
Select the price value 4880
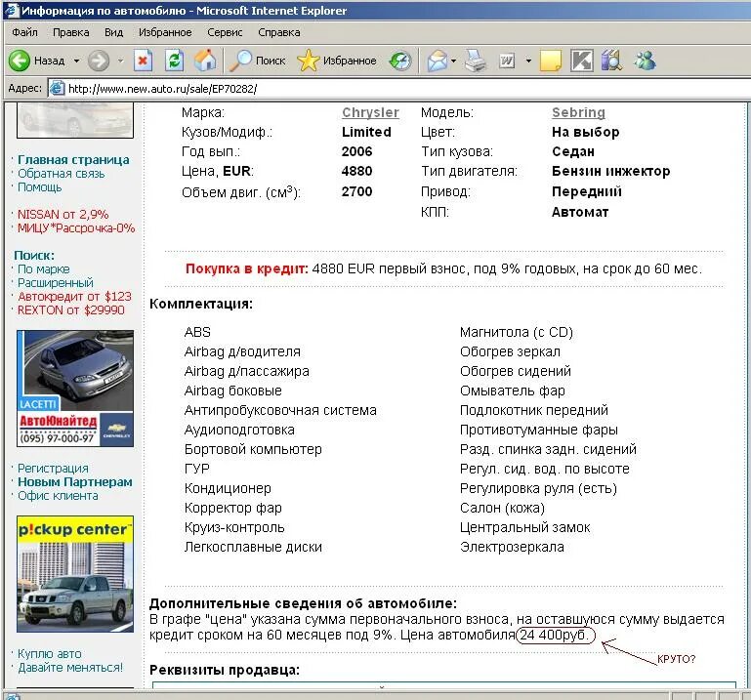coord(356,171)
